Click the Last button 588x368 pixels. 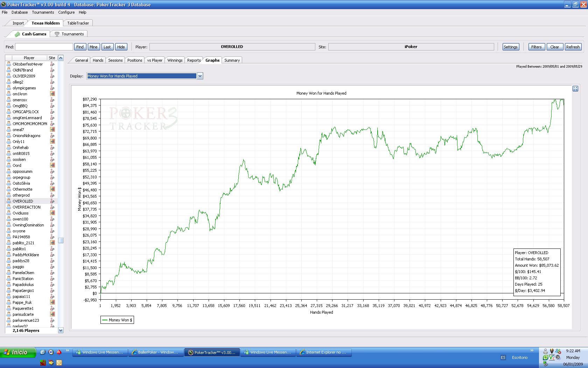[x=107, y=47]
